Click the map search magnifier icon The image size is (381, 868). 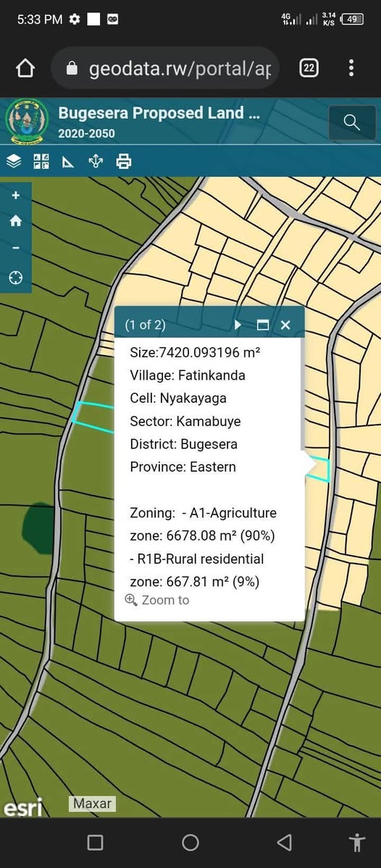[x=351, y=122]
